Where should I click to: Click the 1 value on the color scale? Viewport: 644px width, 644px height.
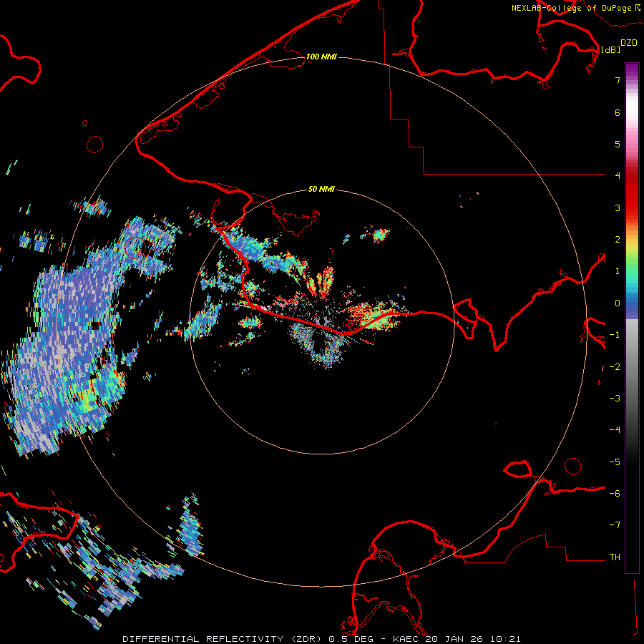click(x=618, y=271)
